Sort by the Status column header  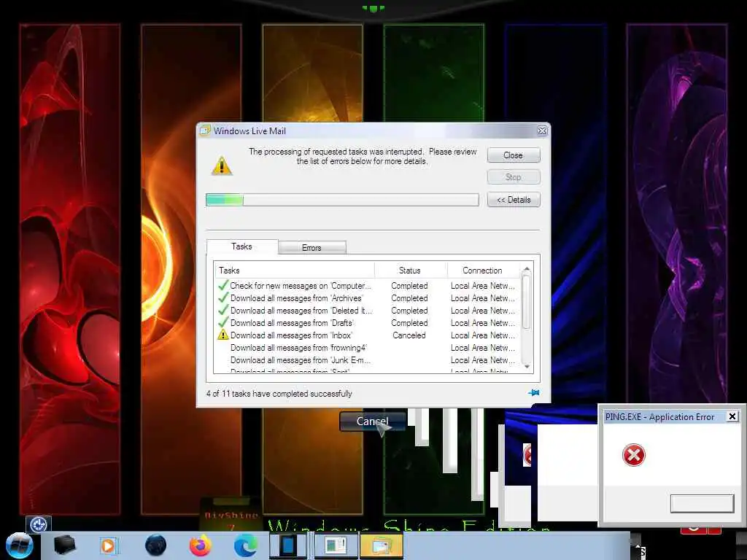[x=410, y=270]
